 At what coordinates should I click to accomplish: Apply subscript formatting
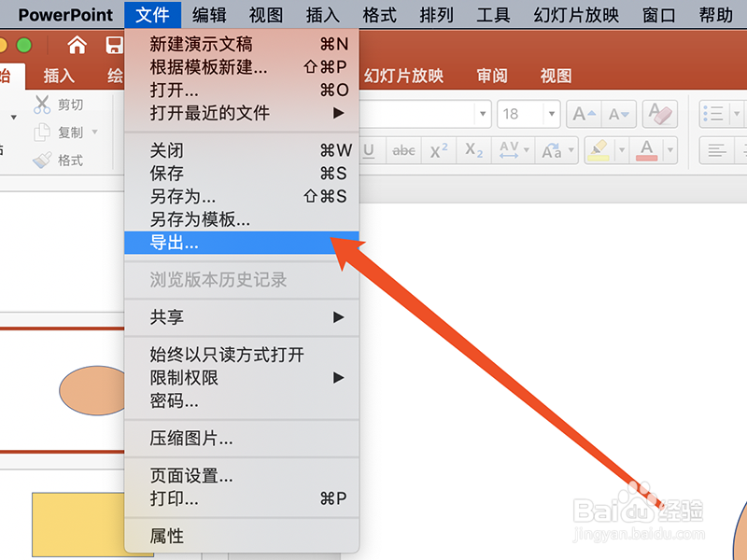(x=474, y=150)
